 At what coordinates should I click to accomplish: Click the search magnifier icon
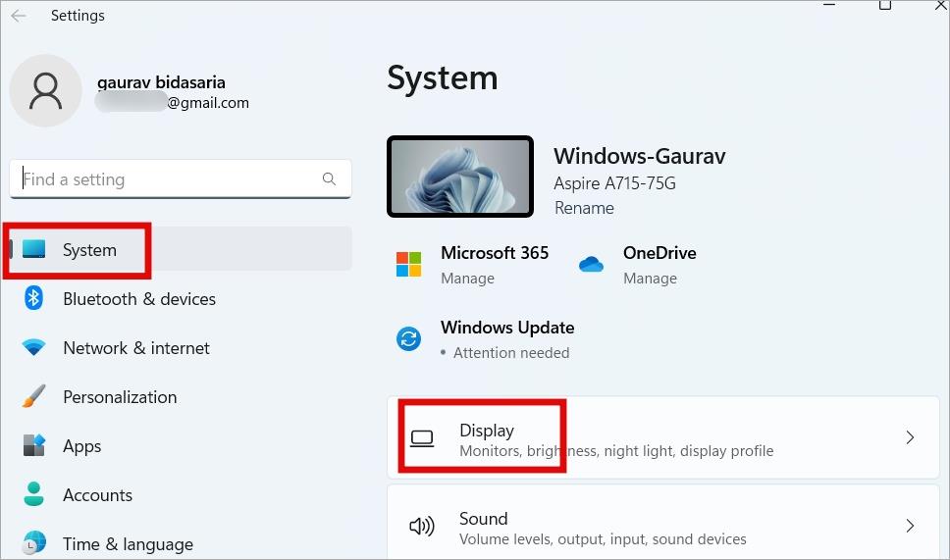click(329, 178)
